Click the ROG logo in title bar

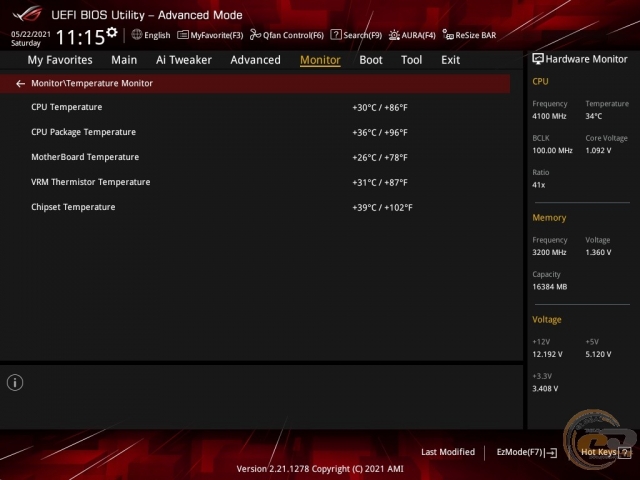[x=27, y=14]
